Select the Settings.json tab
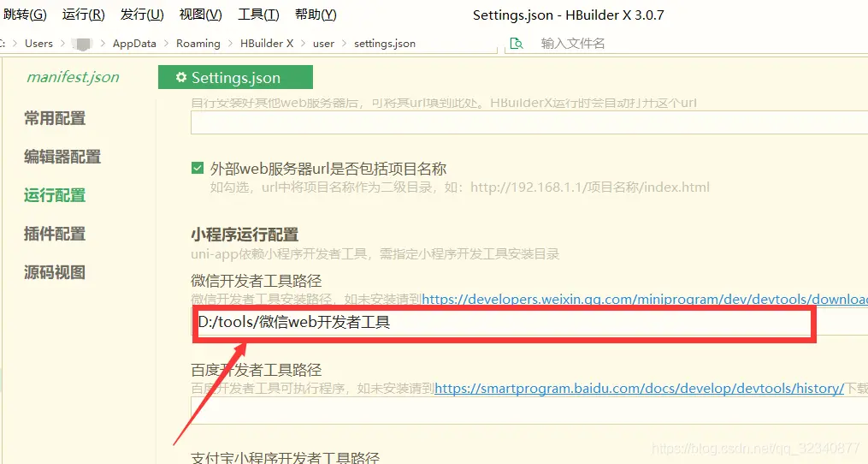This screenshot has height=464, width=868. pos(235,77)
